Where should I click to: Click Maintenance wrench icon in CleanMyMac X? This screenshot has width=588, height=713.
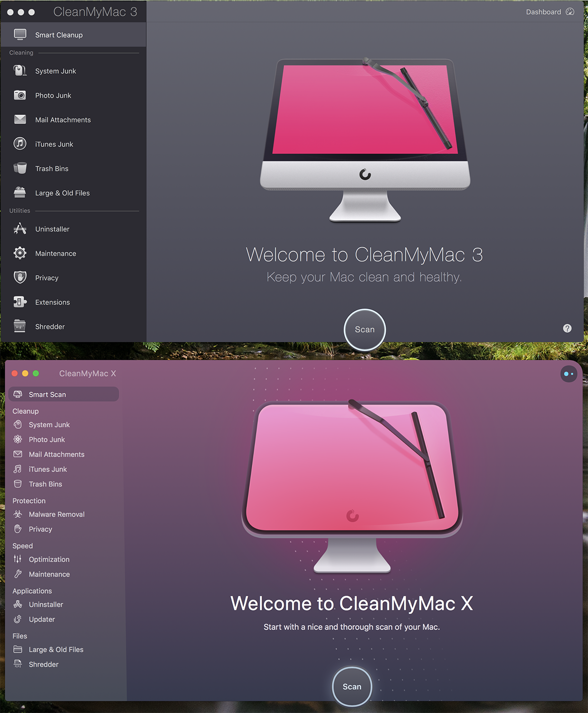point(18,574)
